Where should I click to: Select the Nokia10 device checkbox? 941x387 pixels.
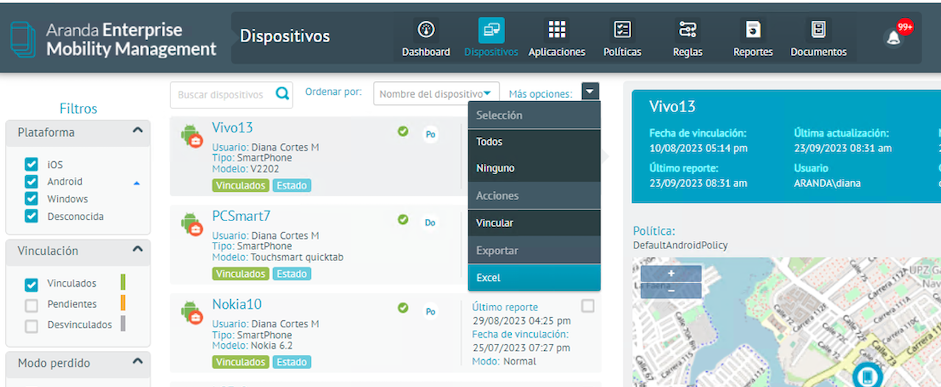click(x=588, y=306)
